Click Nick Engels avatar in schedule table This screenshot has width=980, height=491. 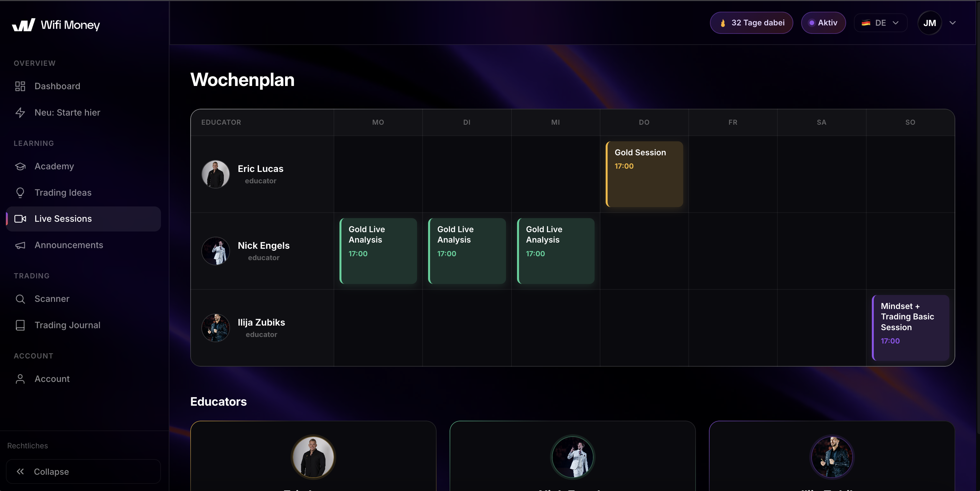215,251
